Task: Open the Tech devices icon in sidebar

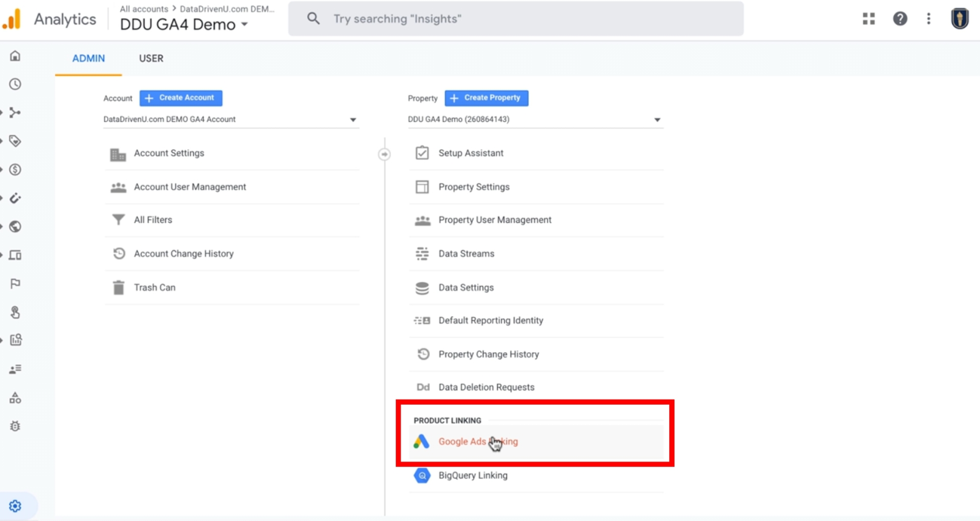Action: 15,255
